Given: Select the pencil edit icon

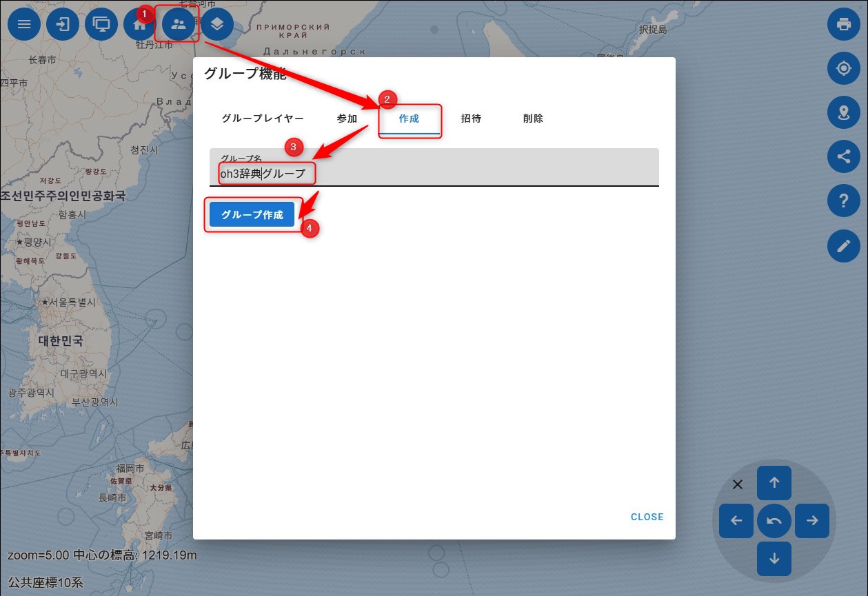Looking at the screenshot, I should 843,246.
